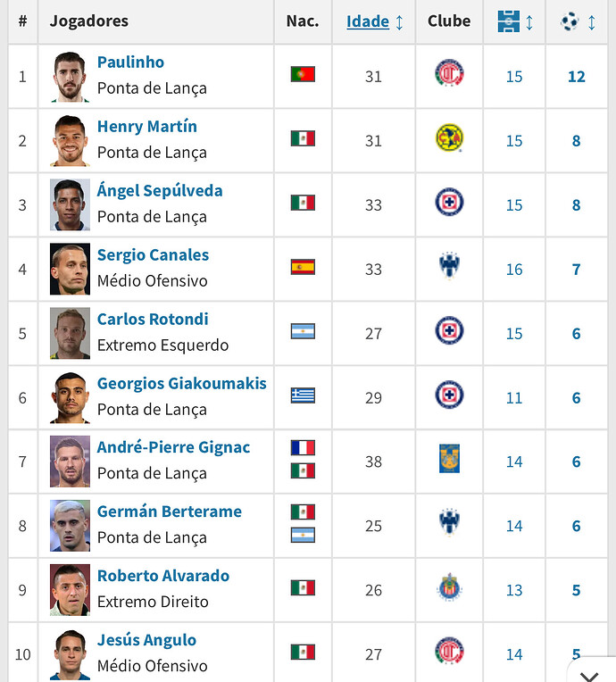
Task: Click Sergio Canales' Monterrey club crest
Action: (x=449, y=267)
